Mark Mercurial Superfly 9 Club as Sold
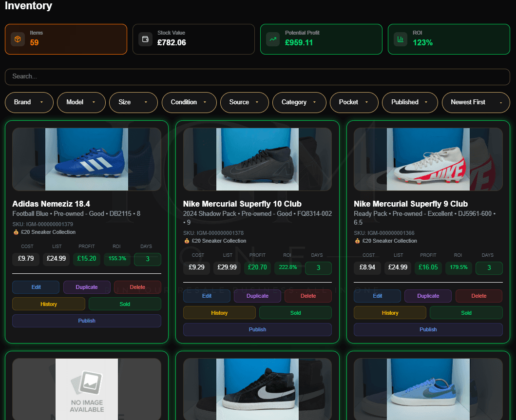516x420 pixels. [466, 313]
